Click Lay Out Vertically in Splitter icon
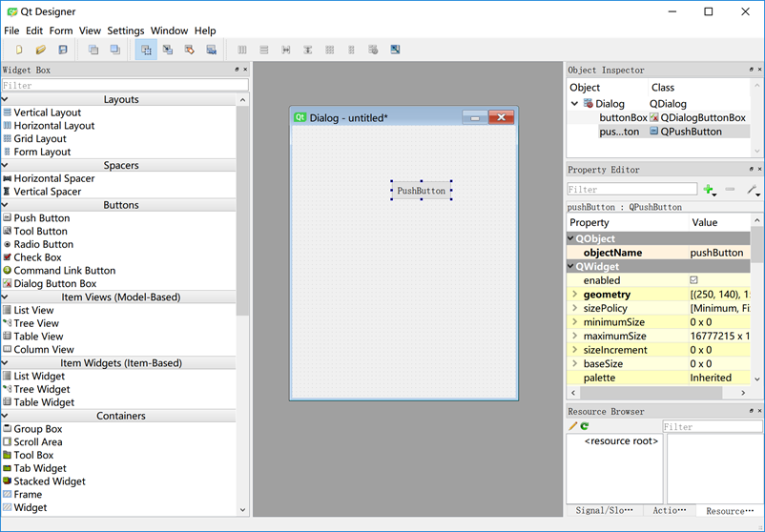Screen dimensions: 765x532 click(308, 50)
